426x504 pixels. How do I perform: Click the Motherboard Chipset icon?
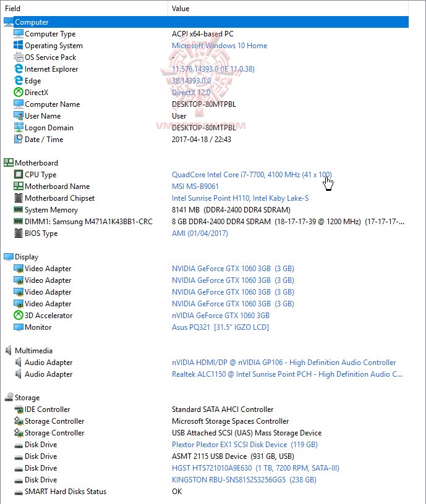(x=19, y=198)
